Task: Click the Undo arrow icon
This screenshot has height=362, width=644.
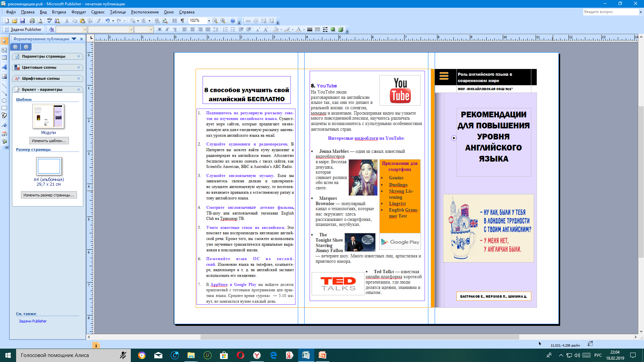Action: [x=107, y=21]
